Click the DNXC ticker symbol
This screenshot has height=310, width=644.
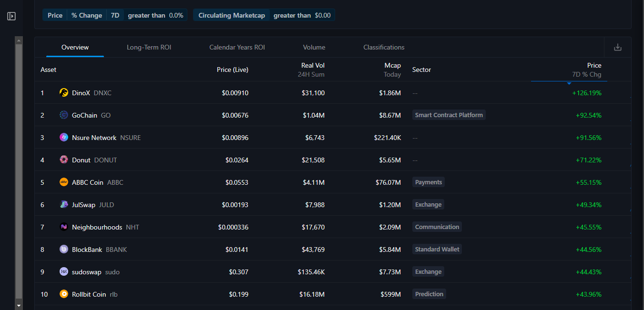(x=102, y=93)
